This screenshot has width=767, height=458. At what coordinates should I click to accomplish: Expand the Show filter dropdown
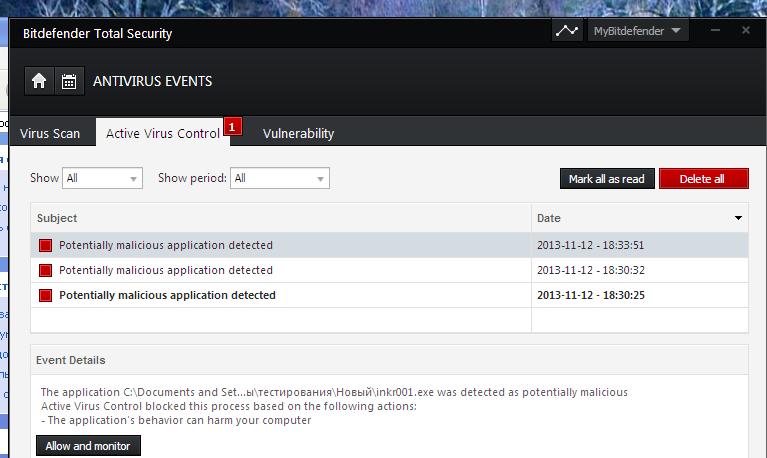102,178
